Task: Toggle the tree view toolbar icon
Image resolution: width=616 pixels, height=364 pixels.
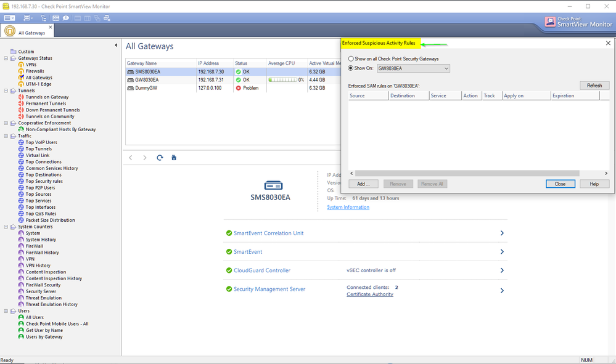Action: [x=44, y=18]
